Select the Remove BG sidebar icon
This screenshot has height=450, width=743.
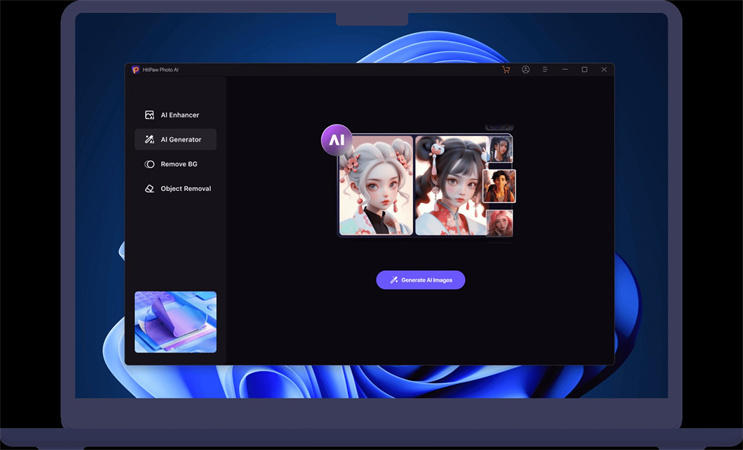coord(149,164)
